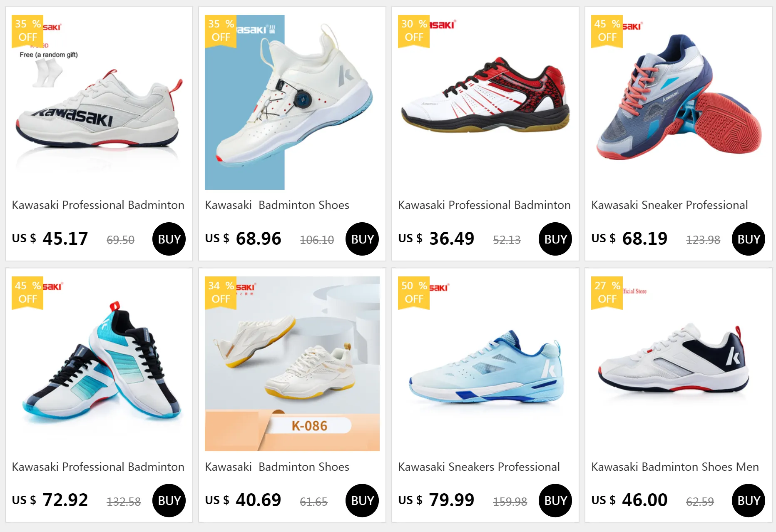The width and height of the screenshot is (776, 532).
Task: Click BUY for the $79.99 shoe
Action: click(x=555, y=500)
